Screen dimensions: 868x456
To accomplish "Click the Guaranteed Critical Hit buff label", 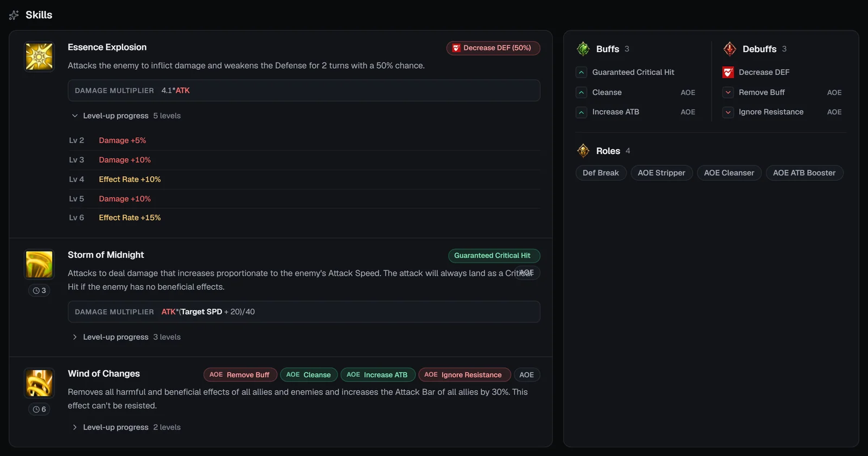I will (x=633, y=72).
